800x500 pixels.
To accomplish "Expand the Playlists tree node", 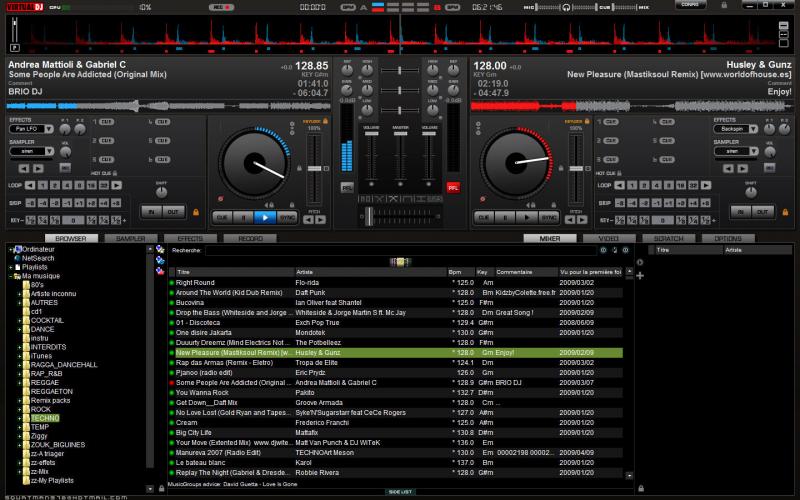I will (x=10, y=267).
